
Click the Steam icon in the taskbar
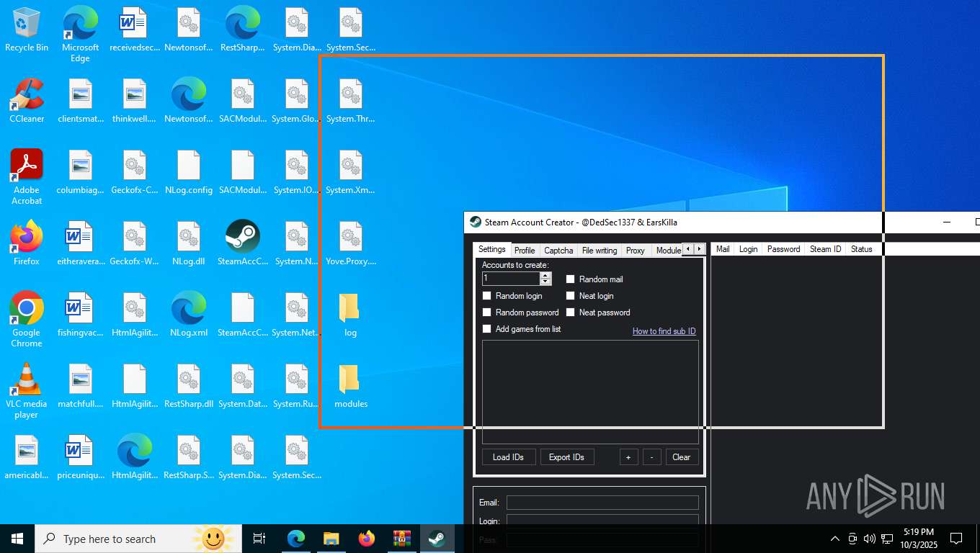tap(437, 539)
